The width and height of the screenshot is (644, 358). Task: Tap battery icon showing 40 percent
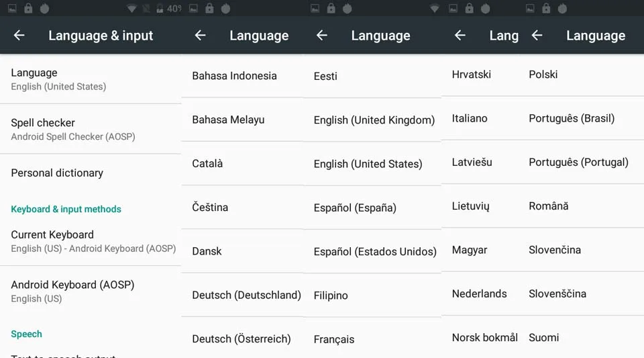tap(160, 9)
